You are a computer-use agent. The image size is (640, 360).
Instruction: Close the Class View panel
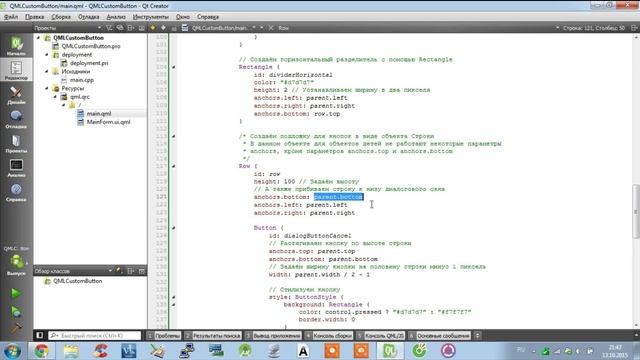pos(142,271)
